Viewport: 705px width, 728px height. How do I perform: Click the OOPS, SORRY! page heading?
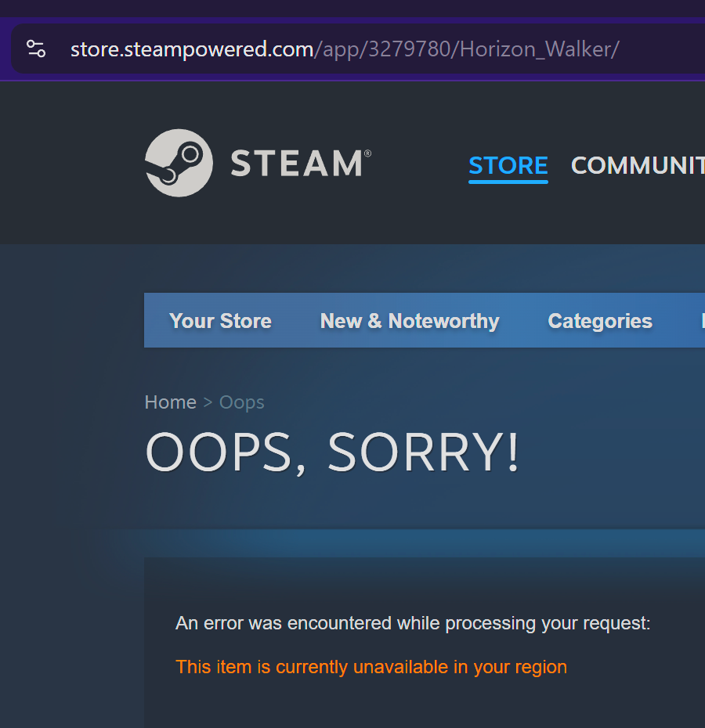pyautogui.click(x=332, y=452)
